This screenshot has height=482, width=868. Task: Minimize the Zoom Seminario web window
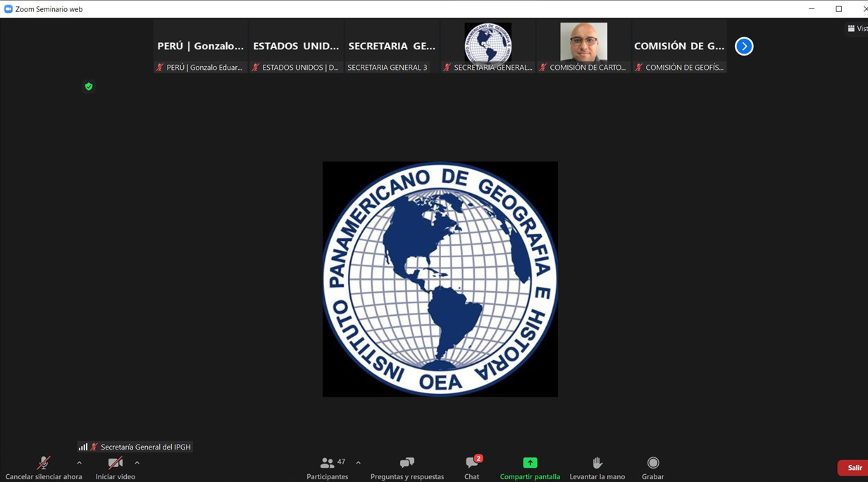812,9
